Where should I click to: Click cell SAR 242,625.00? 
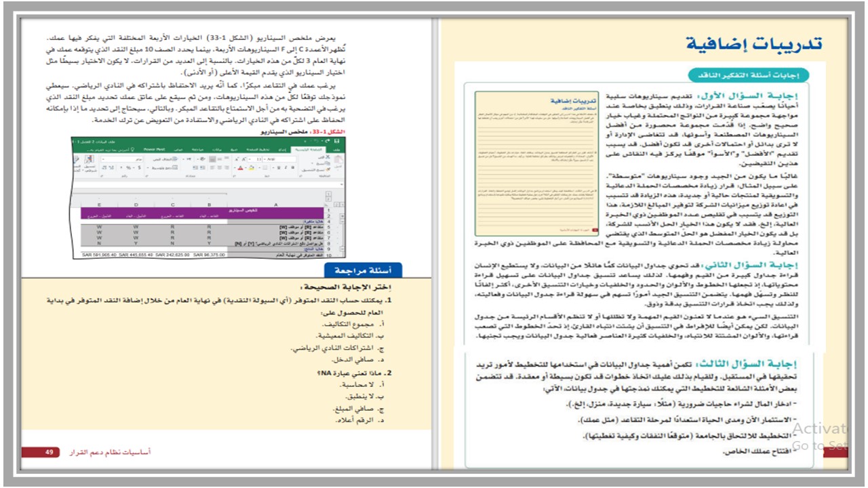tap(172, 255)
